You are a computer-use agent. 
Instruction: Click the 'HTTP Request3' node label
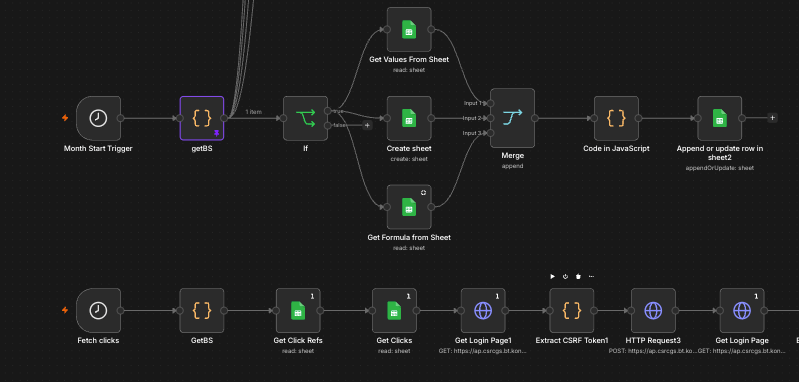(653, 341)
